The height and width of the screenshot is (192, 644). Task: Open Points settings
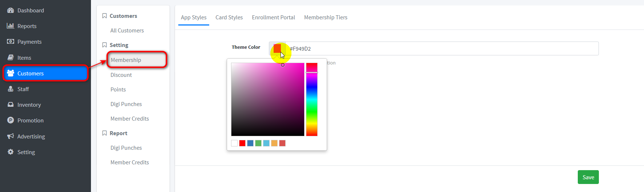click(118, 89)
